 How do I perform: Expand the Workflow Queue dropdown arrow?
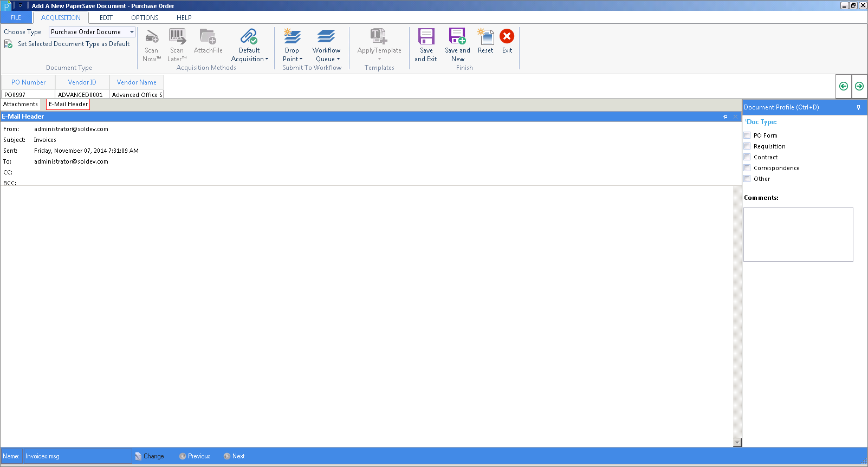(338, 59)
